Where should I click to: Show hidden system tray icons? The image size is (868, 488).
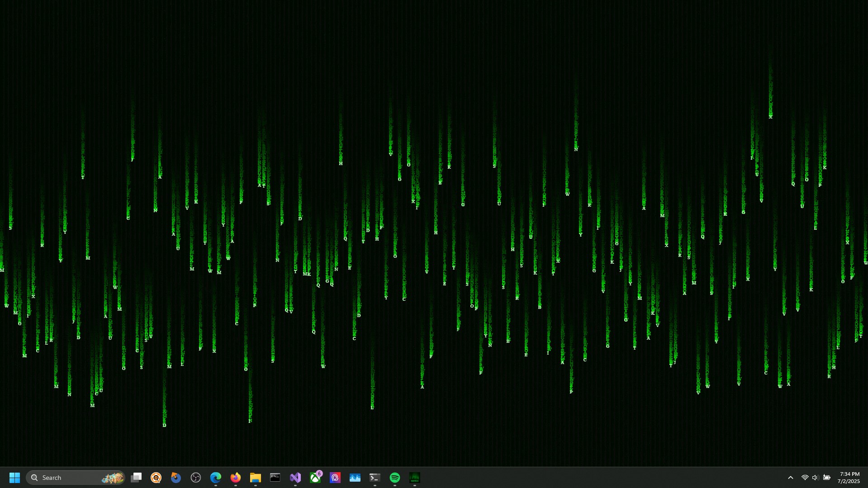pyautogui.click(x=791, y=478)
